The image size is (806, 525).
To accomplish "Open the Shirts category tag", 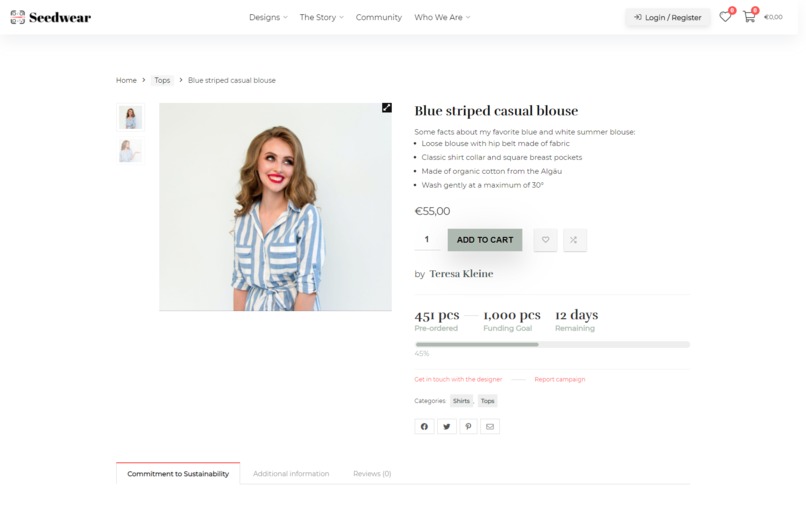I will [461, 401].
